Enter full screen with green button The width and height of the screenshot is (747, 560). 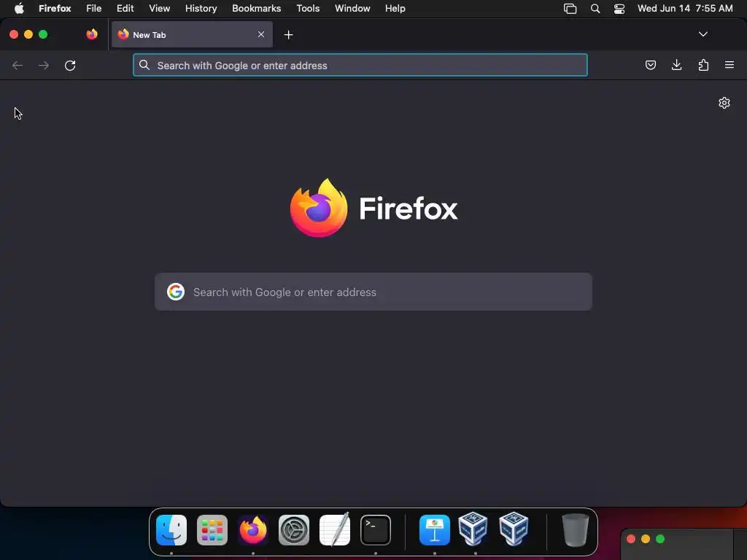43,34
